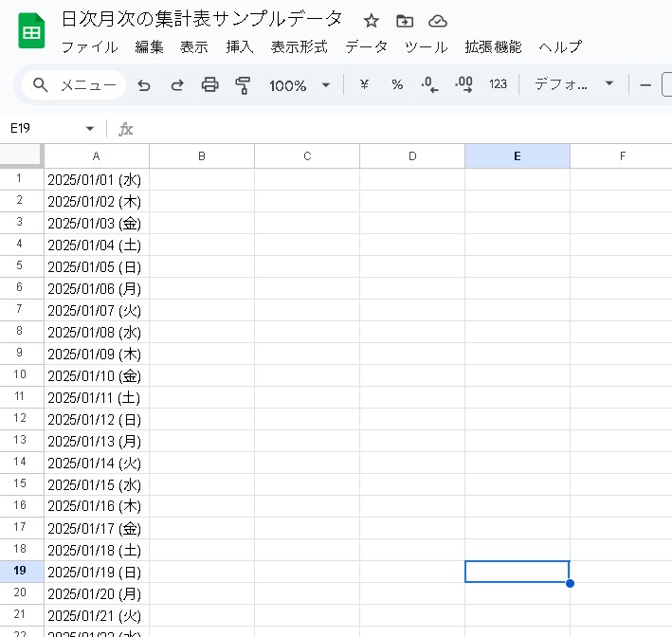The image size is (672, 637).
Task: Open the 100% zoom dropdown
Action: tap(300, 85)
